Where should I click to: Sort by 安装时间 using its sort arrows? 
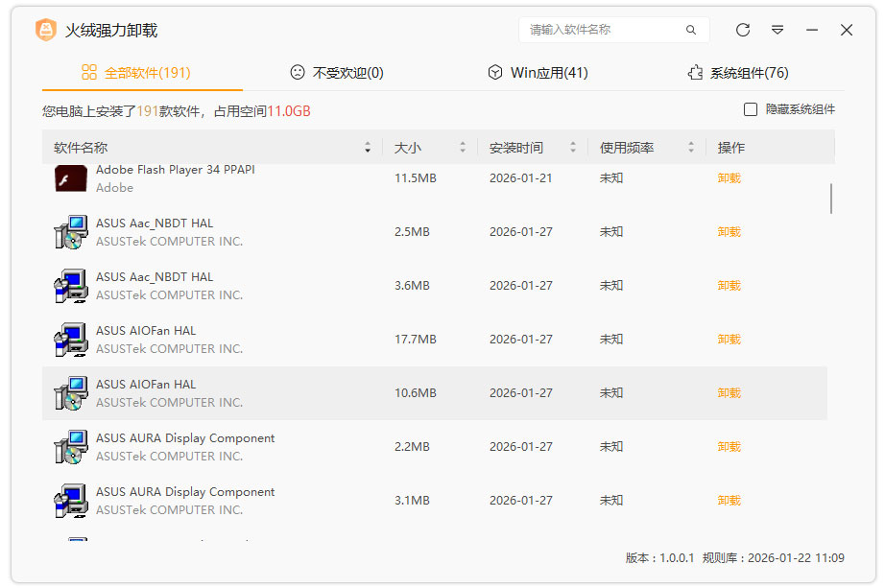coord(573,148)
